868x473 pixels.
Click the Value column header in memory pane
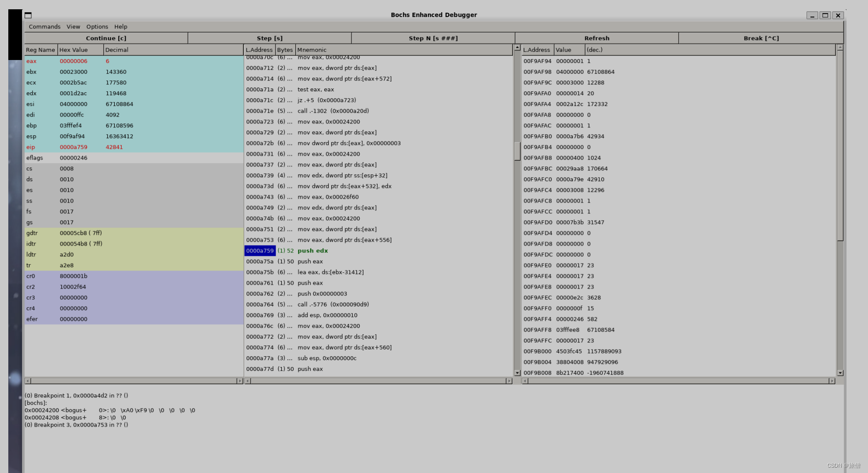coord(569,50)
